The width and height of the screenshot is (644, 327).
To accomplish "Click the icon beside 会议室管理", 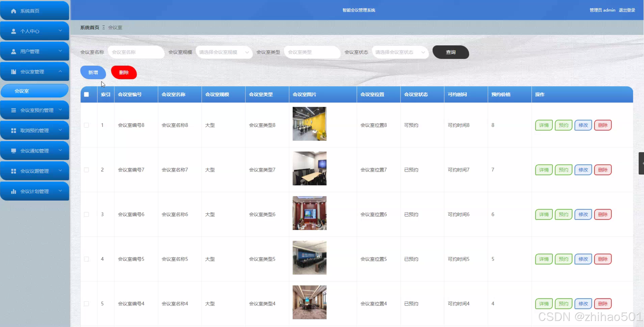I will point(14,72).
